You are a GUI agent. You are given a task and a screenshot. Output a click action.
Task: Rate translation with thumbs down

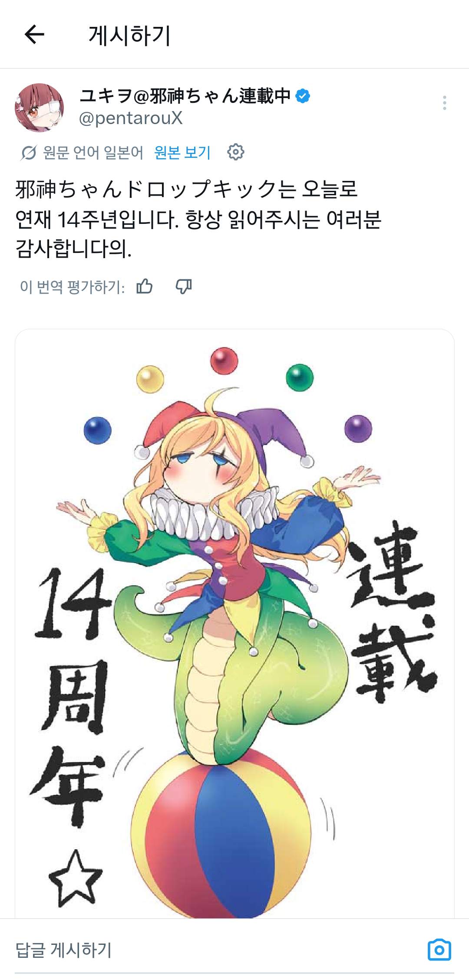coord(184,287)
